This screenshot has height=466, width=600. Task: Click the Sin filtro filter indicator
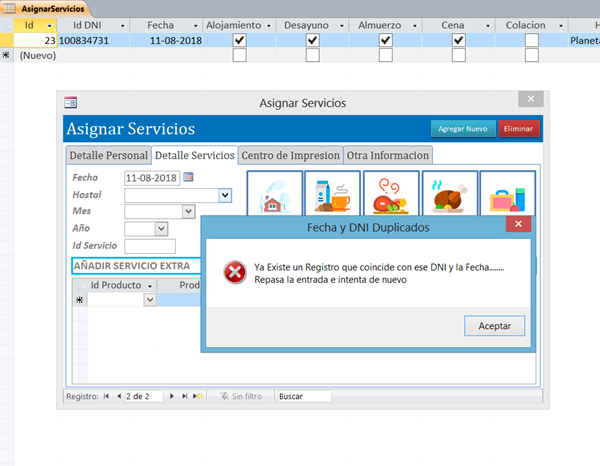point(241,396)
